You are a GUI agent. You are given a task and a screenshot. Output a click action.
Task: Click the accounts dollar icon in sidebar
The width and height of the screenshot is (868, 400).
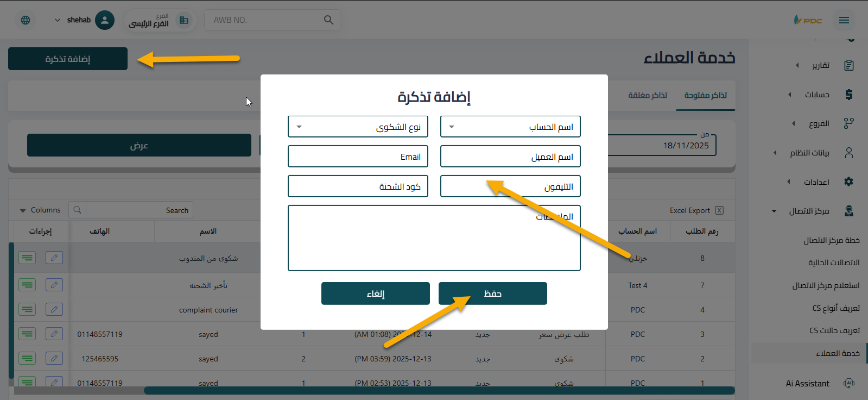849,95
